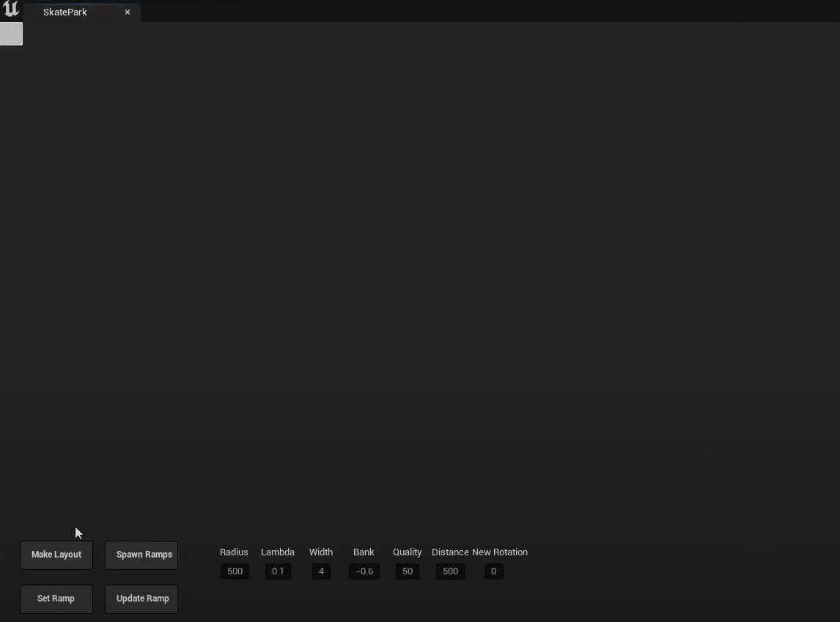
Task: Click the New Rotation field showing 0
Action: coord(494,571)
